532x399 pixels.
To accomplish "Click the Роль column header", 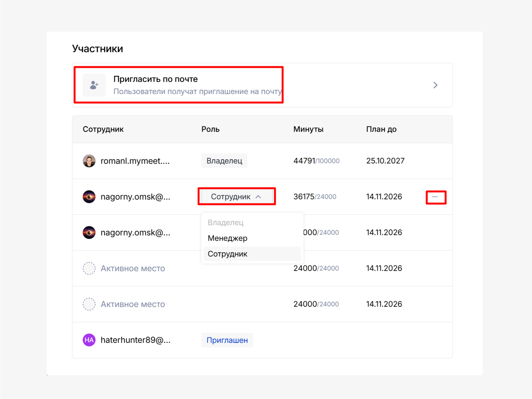I will click(210, 129).
